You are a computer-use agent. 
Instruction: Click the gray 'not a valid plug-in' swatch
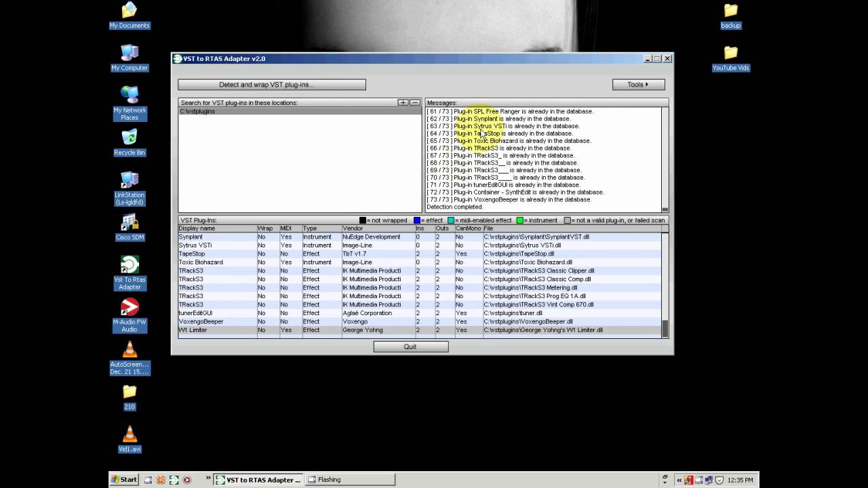point(568,220)
